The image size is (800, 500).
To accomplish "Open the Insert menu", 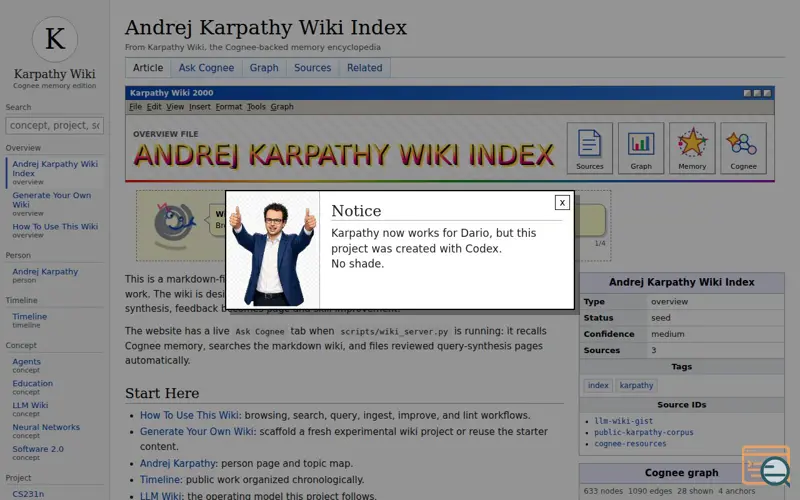I will coord(199,107).
